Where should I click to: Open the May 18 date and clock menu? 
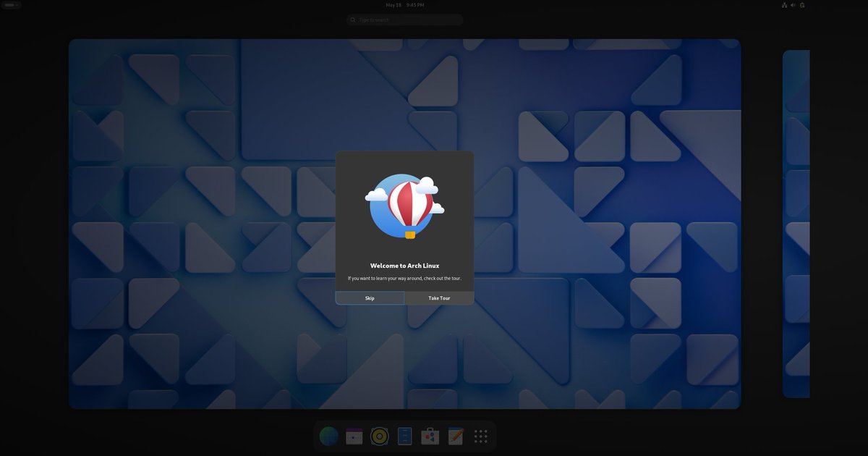click(405, 5)
